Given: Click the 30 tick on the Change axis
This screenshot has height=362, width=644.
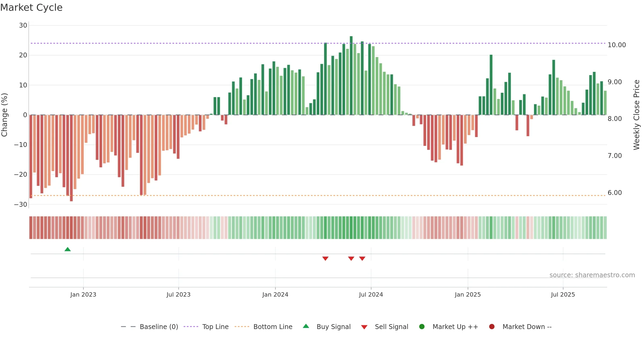Looking at the screenshot, I should tap(23, 25).
